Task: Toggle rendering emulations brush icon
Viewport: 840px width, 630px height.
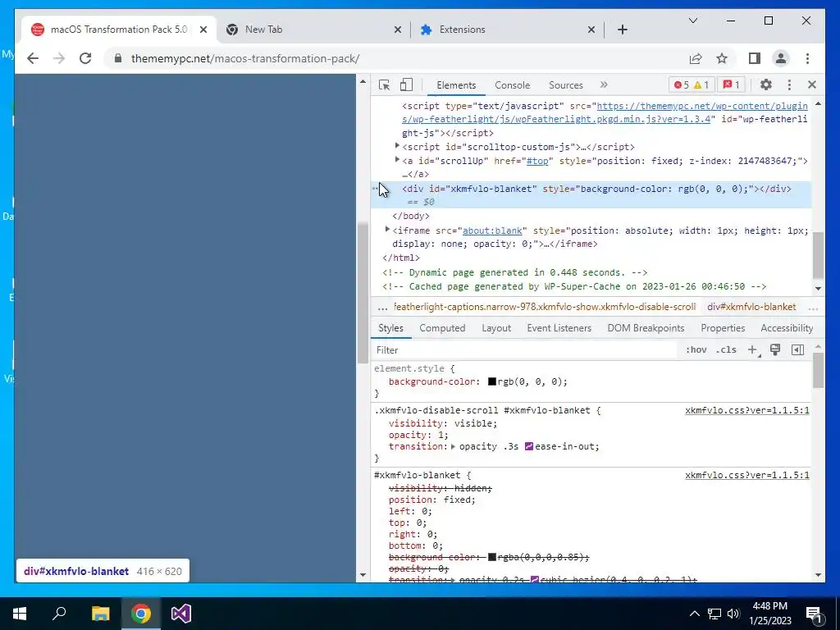Action: click(774, 349)
